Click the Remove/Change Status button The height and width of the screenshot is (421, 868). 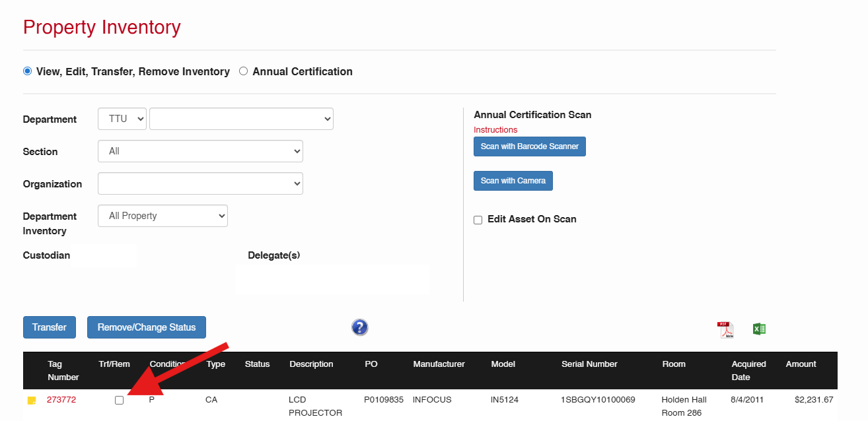click(147, 327)
